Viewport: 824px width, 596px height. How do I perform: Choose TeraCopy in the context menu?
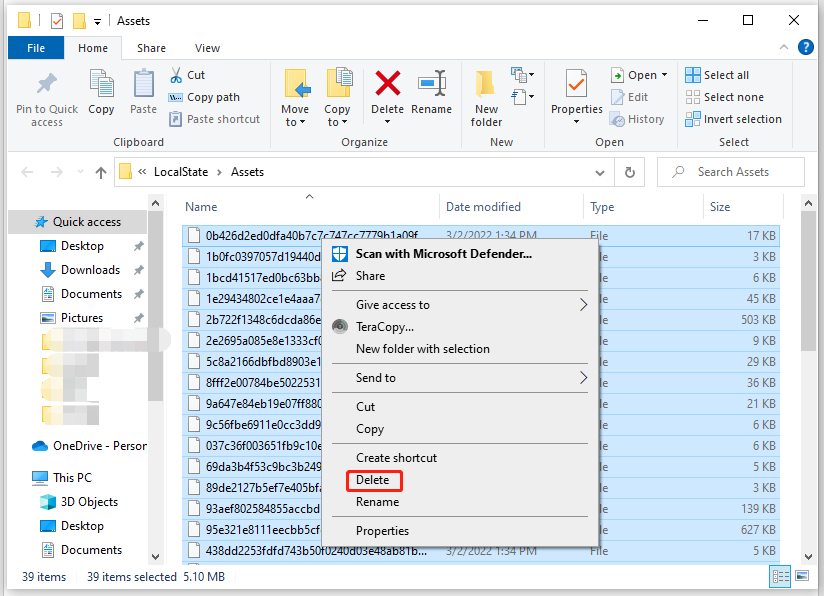coord(385,327)
